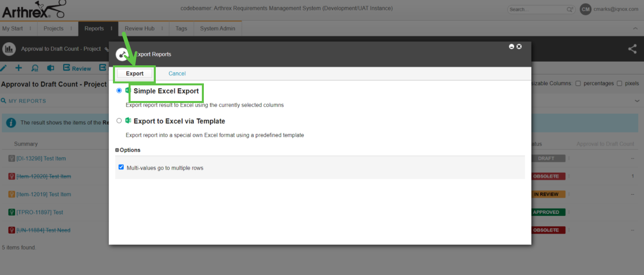Click the magnifier chart icon in the toolbar
This screenshot has height=275, width=644.
tap(35, 68)
